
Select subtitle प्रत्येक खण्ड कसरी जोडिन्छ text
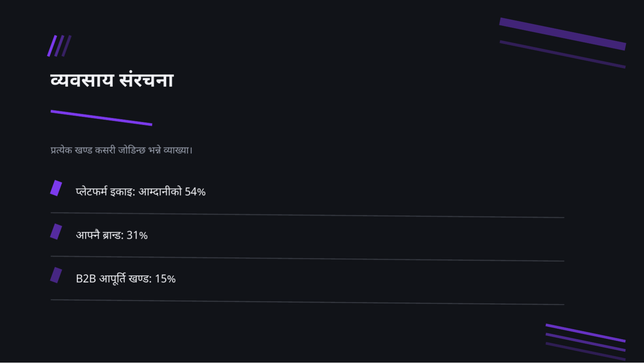pyautogui.click(x=121, y=150)
